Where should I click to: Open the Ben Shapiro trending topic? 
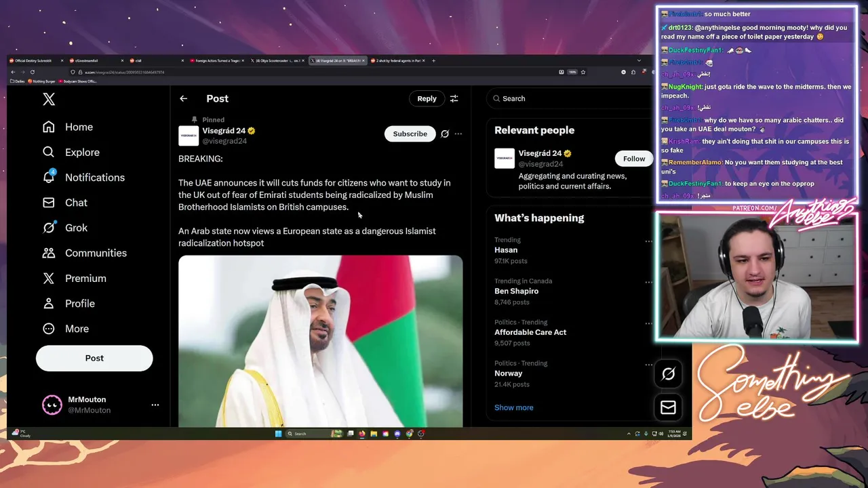pos(517,291)
